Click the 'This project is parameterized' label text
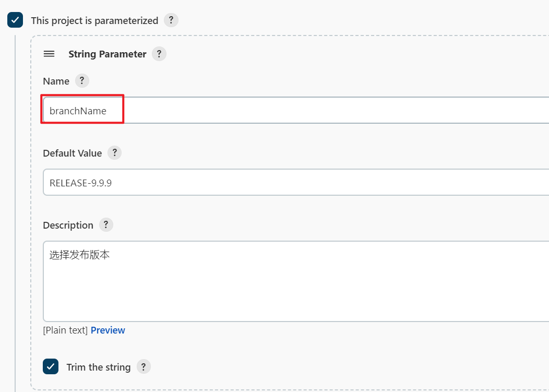The image size is (549, 392). click(x=94, y=20)
